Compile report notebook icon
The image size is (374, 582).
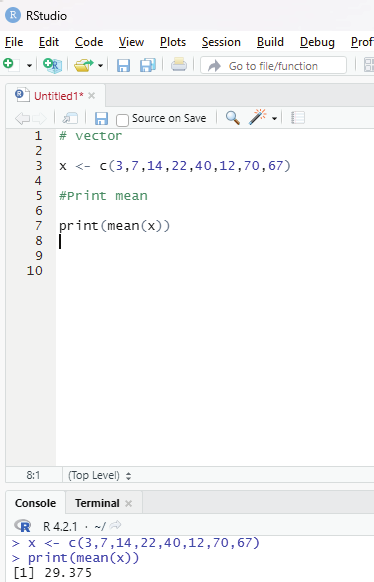(298, 118)
